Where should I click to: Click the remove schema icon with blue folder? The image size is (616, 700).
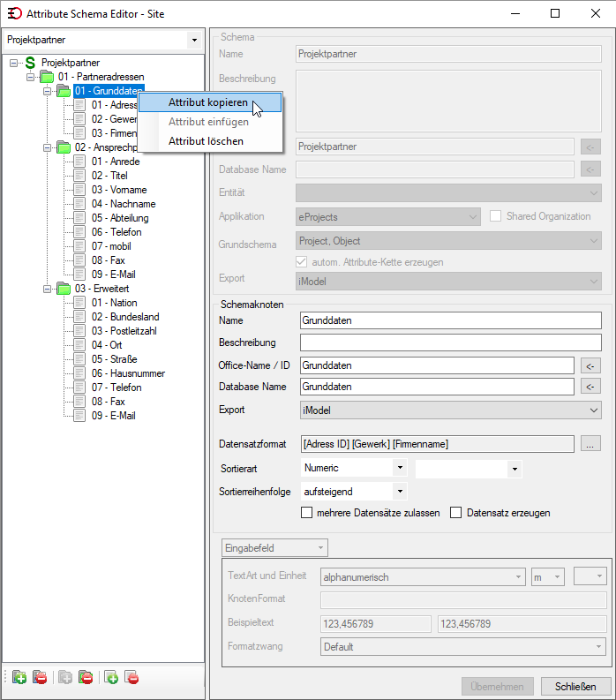pos(40,677)
